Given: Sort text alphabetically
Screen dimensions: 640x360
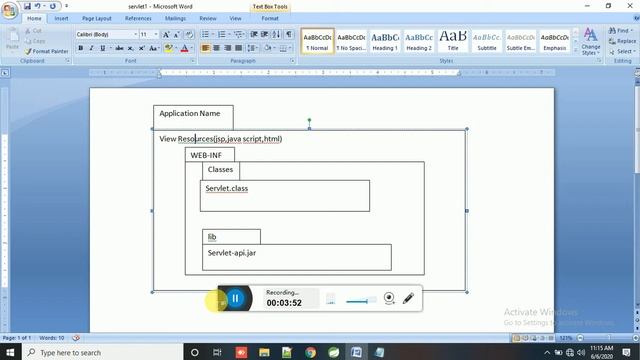Looking at the screenshot, I should pos(276,34).
